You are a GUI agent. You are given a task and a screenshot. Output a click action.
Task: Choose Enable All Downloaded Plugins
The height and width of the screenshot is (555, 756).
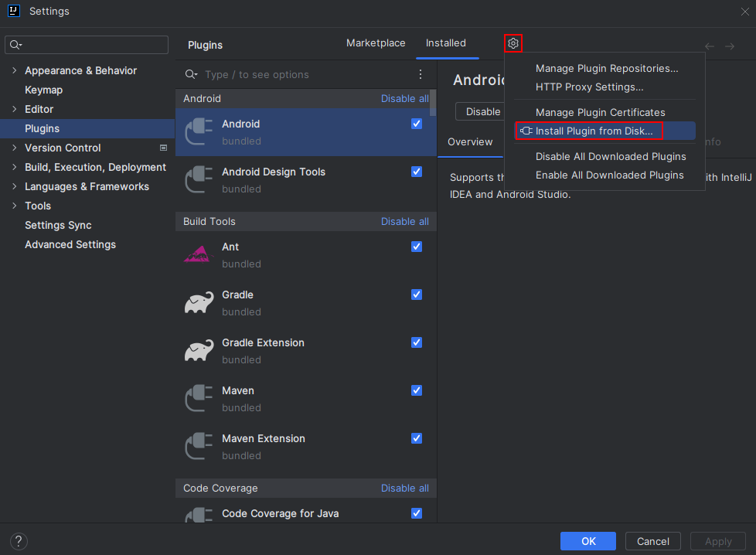pos(609,175)
